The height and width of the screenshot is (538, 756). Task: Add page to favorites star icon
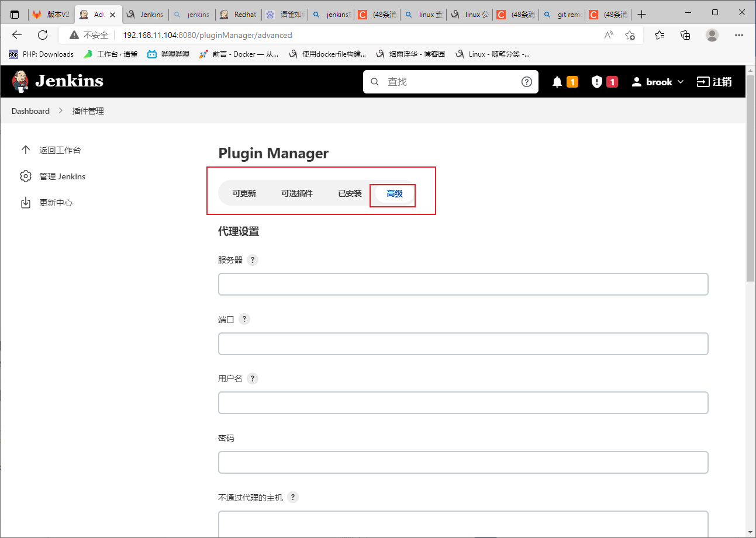(630, 35)
